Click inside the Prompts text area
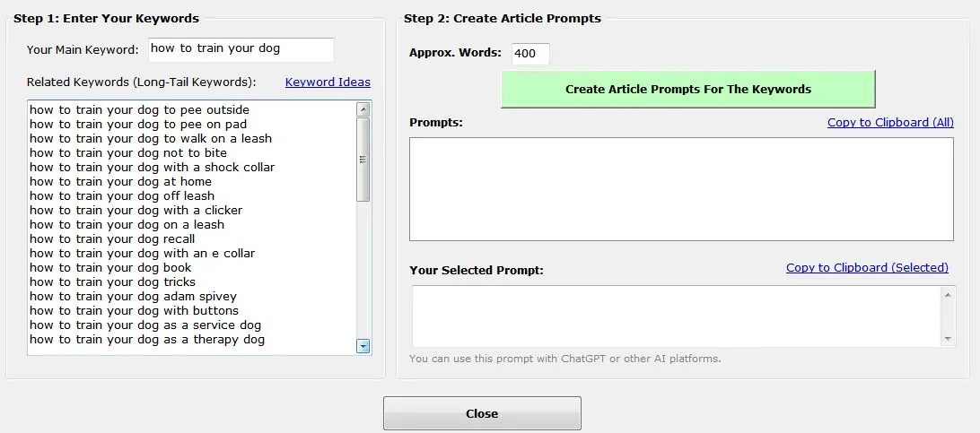 click(681, 189)
